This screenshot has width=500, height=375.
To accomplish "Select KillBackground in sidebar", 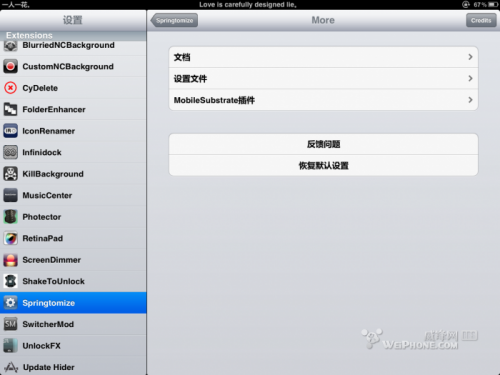I will [73, 174].
